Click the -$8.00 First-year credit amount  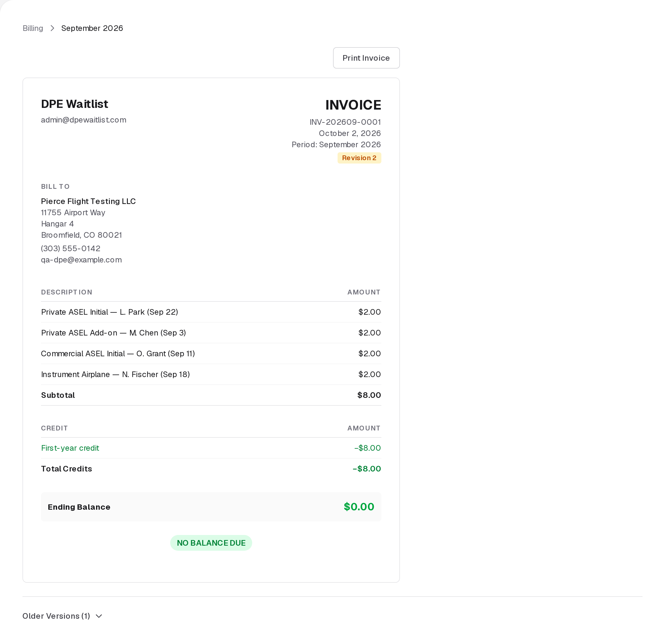[367, 448]
